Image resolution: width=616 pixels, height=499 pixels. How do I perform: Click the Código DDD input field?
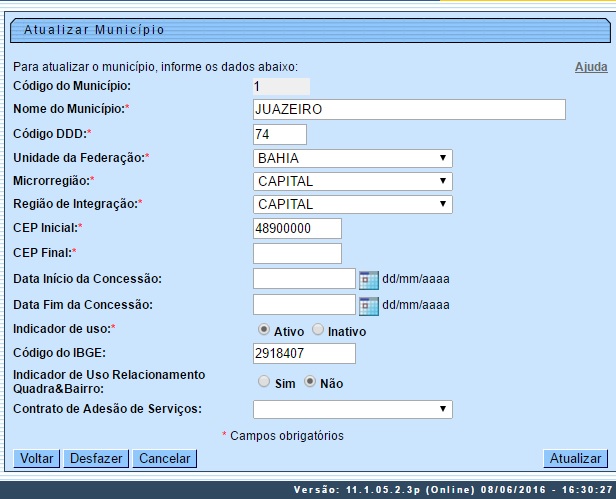(279, 134)
